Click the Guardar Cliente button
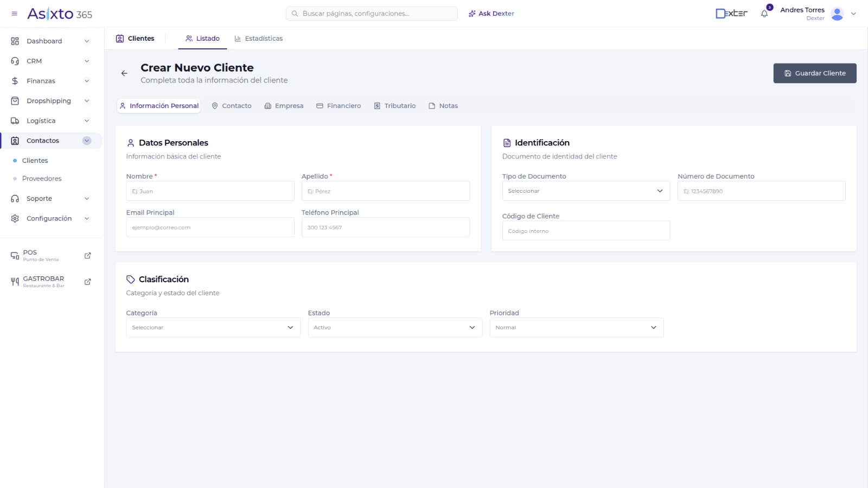This screenshot has width=868, height=488. (x=815, y=73)
